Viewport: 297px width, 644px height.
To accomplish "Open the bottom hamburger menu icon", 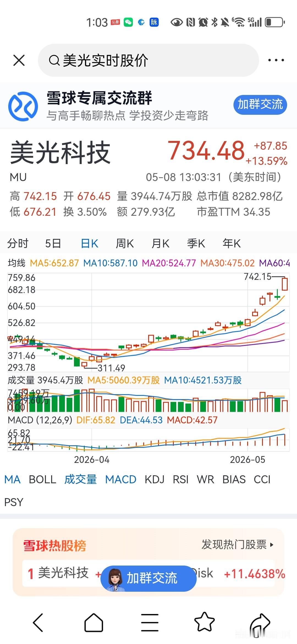I will coord(150,623).
